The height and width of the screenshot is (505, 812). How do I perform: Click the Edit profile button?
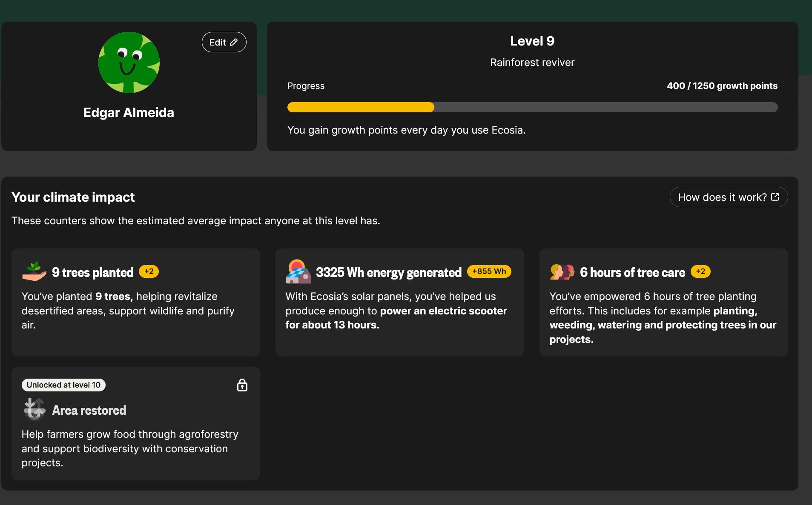[x=224, y=42]
